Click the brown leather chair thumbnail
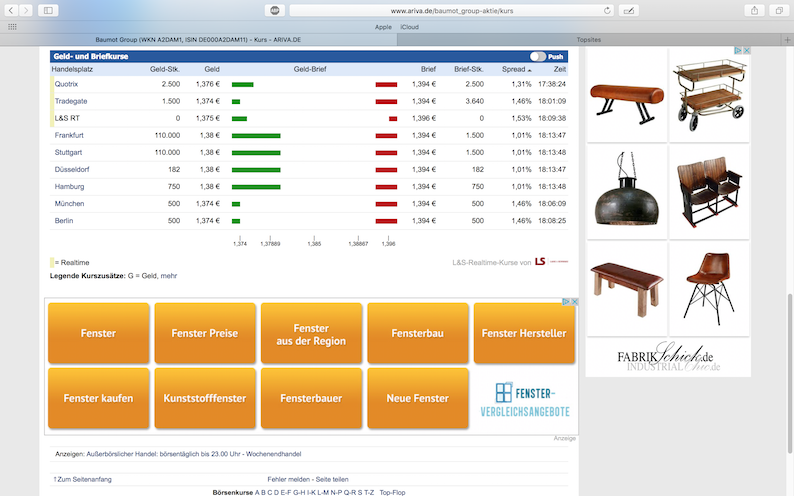The image size is (794, 496). click(x=709, y=289)
